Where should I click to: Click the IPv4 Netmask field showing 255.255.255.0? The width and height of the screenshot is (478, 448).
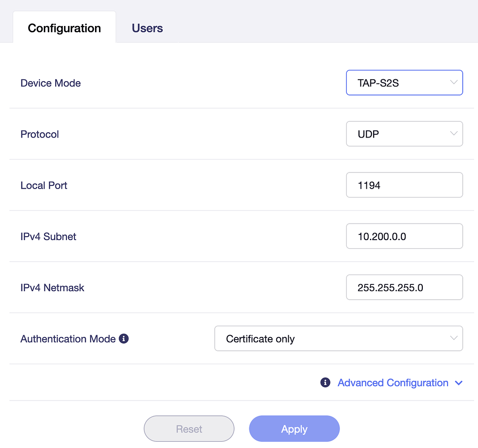pos(404,287)
